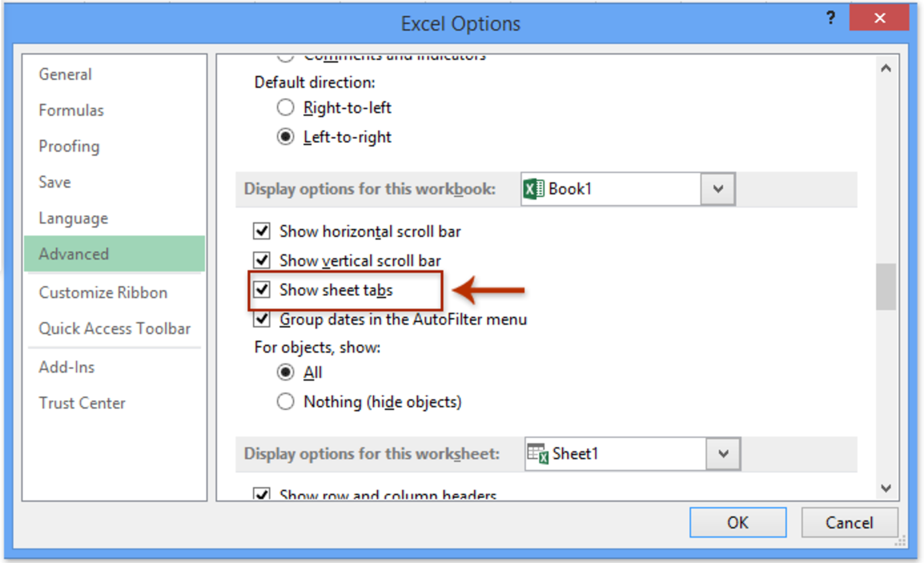Select the All radio button under objects

286,372
